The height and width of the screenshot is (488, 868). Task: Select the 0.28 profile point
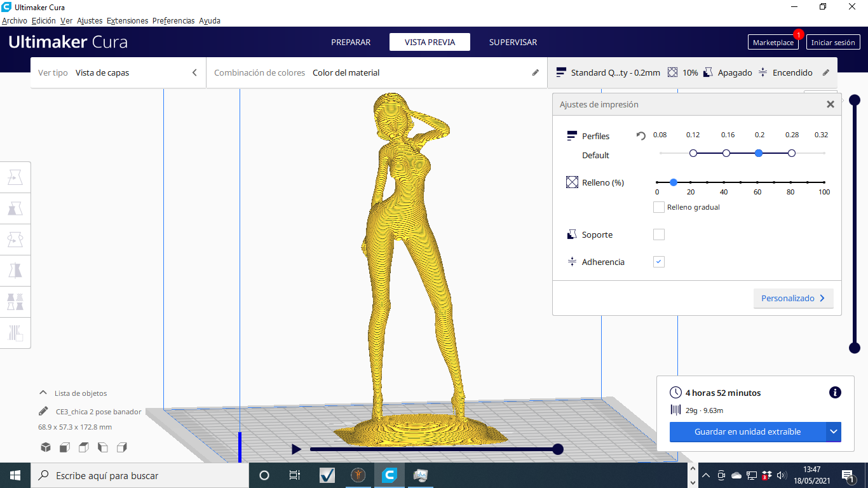click(x=792, y=153)
